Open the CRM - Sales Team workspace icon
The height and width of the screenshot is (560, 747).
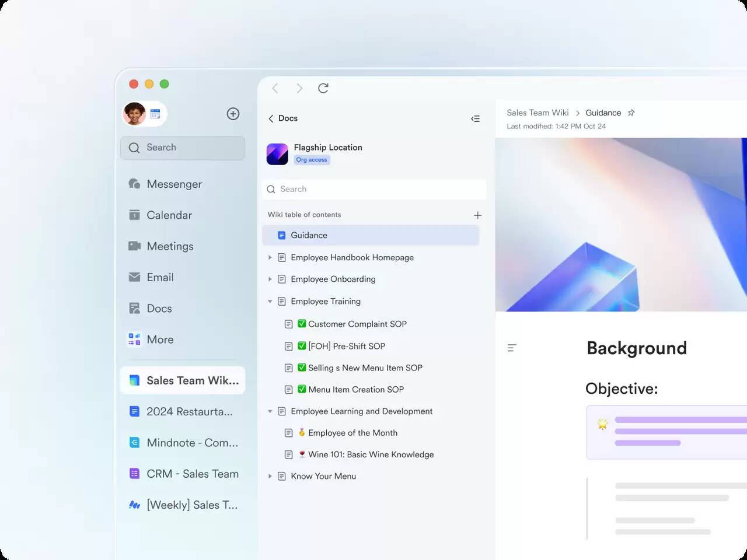[134, 474]
